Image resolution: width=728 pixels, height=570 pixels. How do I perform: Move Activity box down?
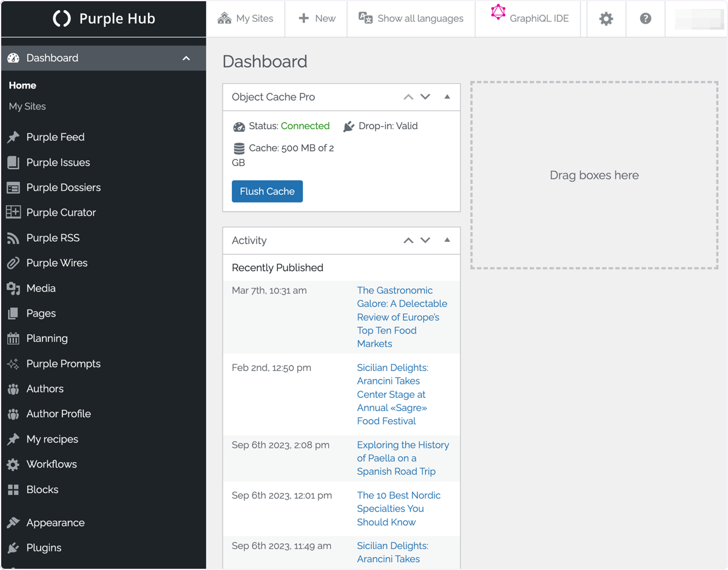pos(425,241)
